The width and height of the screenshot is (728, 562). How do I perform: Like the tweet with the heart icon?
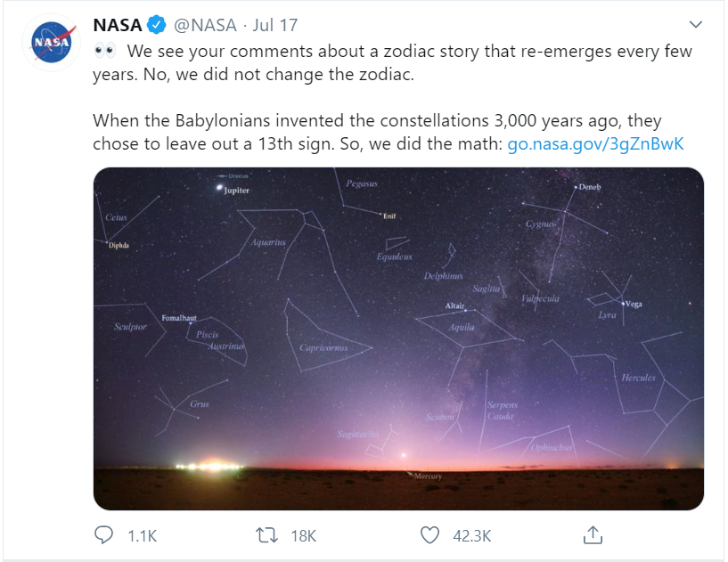click(x=429, y=535)
